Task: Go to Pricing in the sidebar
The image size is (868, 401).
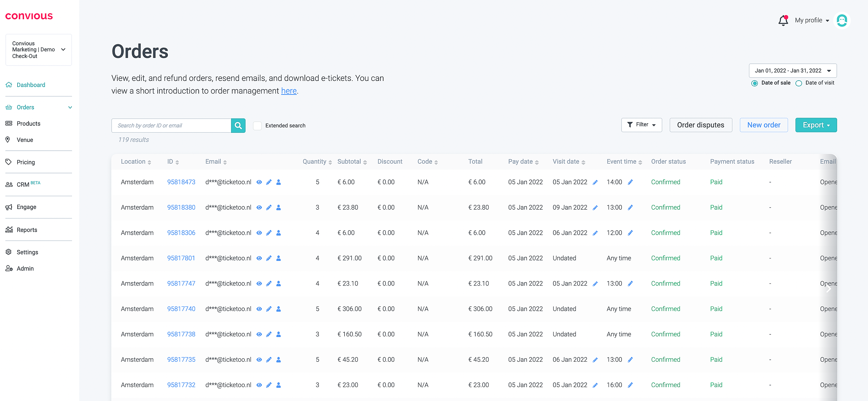Action: (x=26, y=162)
